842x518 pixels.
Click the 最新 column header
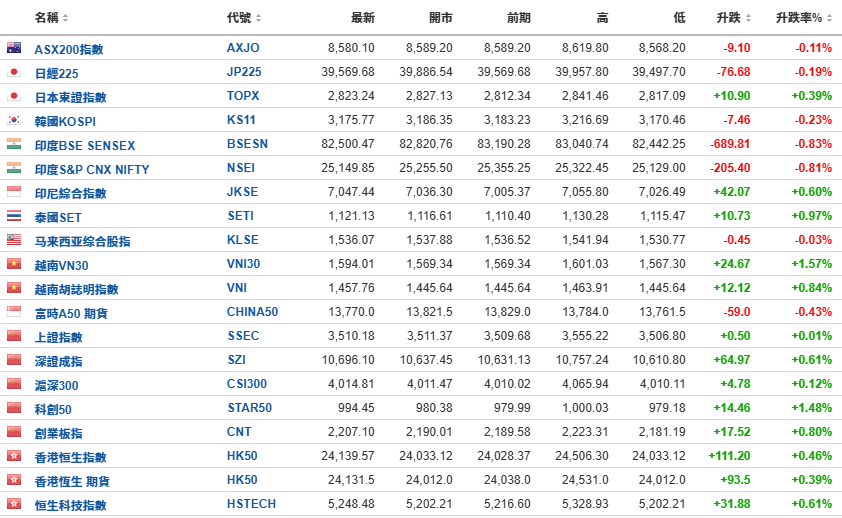(362, 18)
